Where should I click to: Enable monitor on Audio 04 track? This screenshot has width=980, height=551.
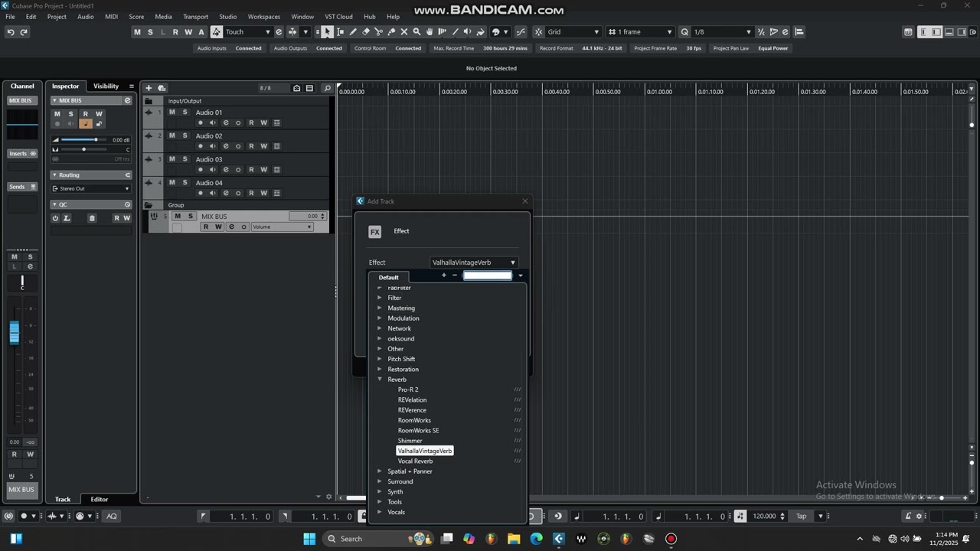(213, 194)
